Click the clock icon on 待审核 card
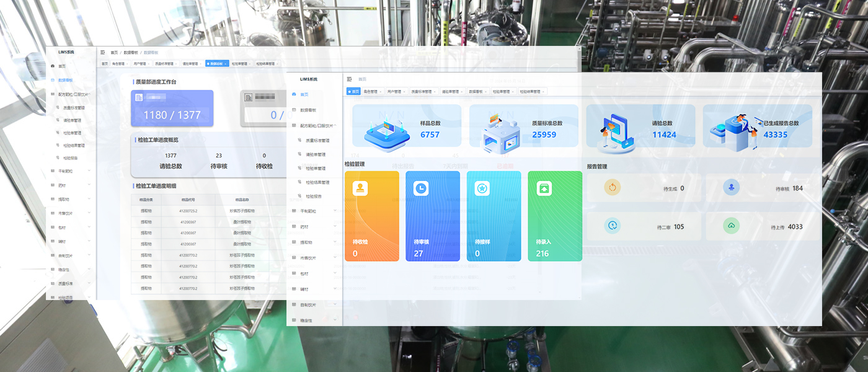Screen dimensions: 868x372 click(x=421, y=188)
